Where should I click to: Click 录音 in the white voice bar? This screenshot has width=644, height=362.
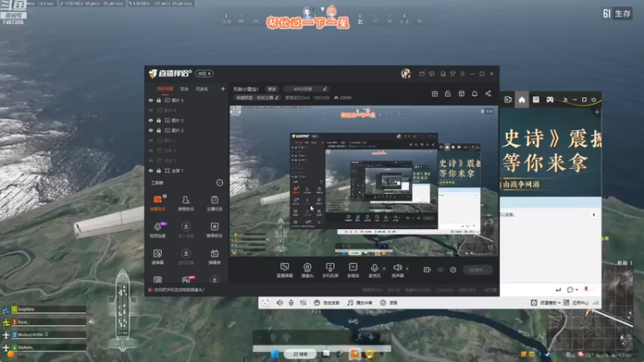pyautogui.click(x=389, y=302)
